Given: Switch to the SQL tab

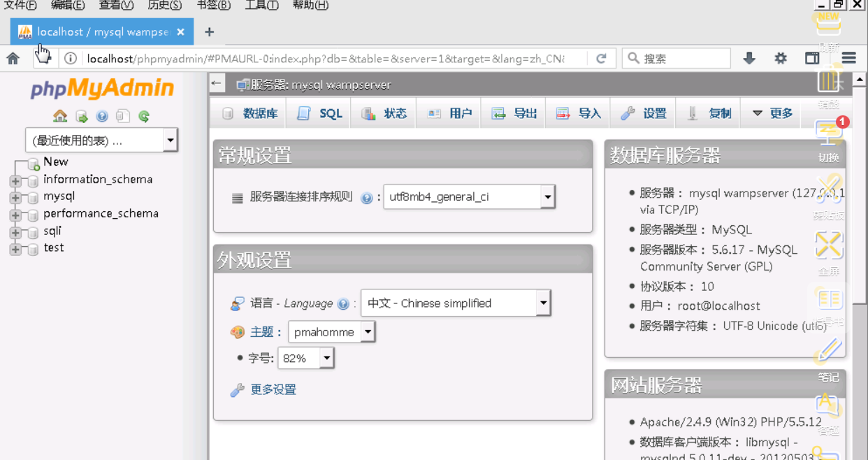Looking at the screenshot, I should [x=319, y=113].
